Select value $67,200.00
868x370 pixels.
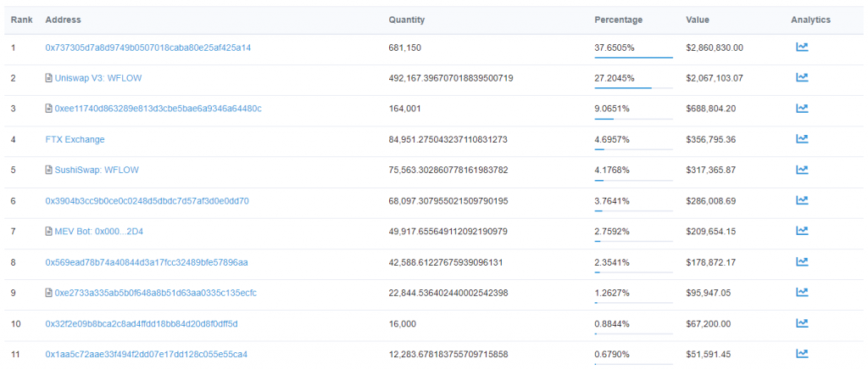click(708, 323)
